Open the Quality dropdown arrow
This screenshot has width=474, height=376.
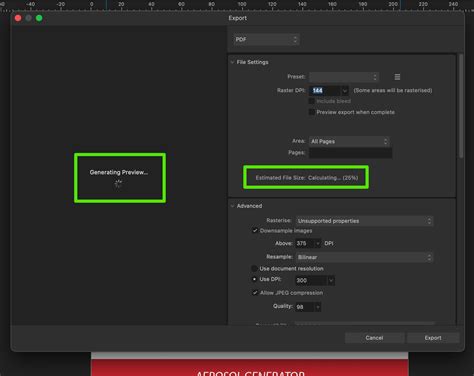click(318, 307)
